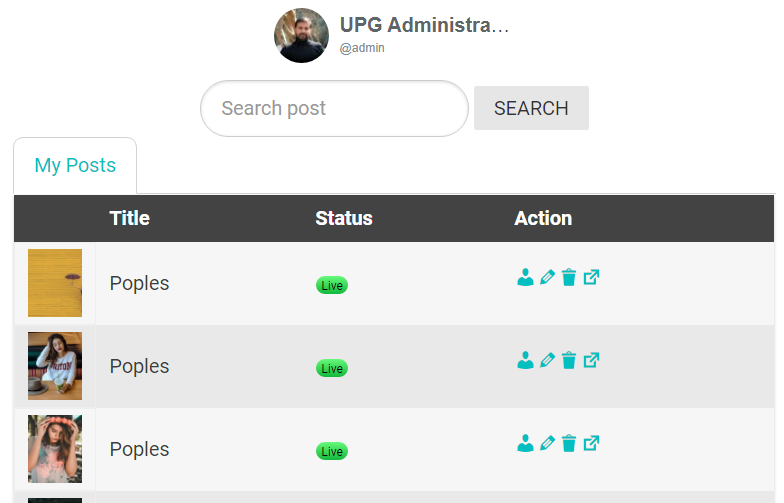
Task: Delete the second Poples post via trash icon
Action: [569, 360]
